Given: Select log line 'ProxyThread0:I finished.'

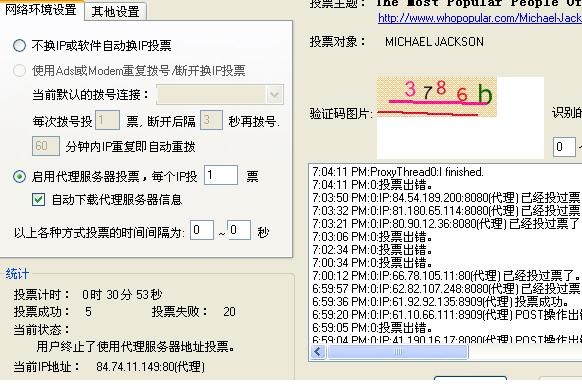Looking at the screenshot, I should (398, 172).
